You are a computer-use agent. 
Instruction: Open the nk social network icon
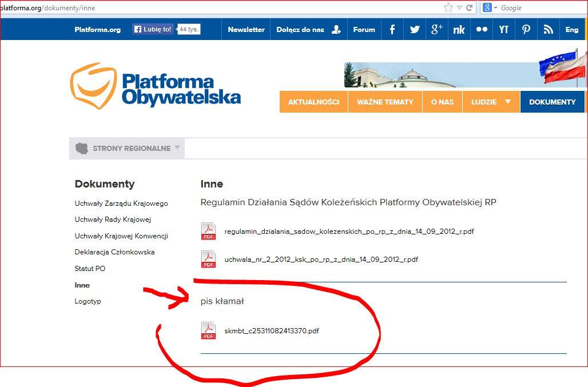[459, 29]
